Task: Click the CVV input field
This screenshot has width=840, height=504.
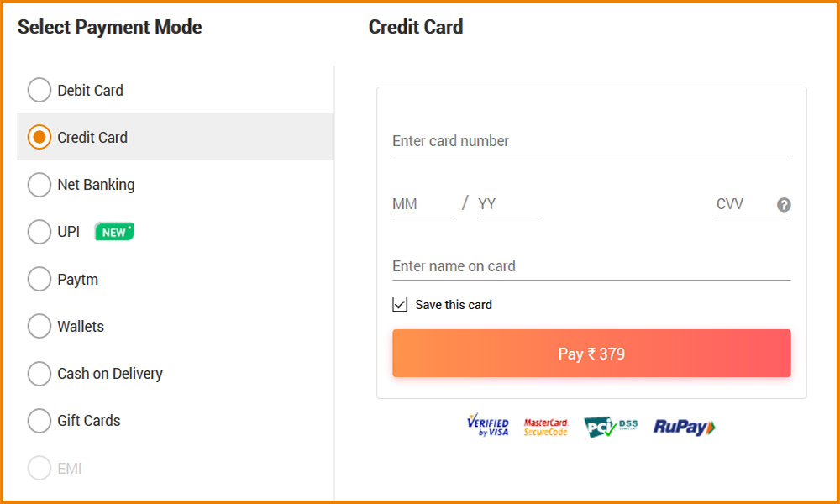Action: click(743, 204)
